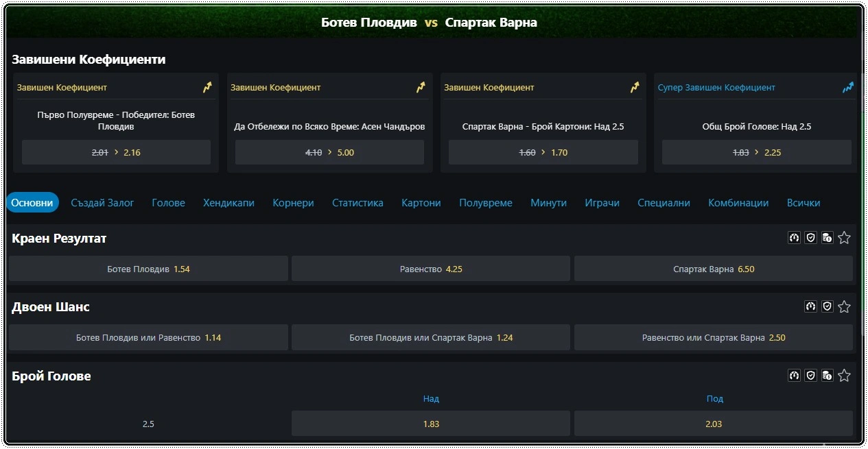Select the Основни tab

(x=32, y=202)
